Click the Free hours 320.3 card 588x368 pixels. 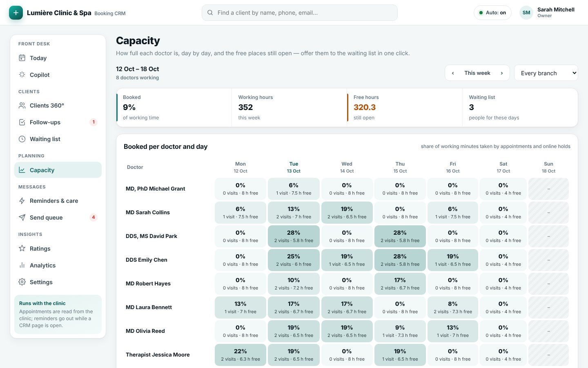405,108
